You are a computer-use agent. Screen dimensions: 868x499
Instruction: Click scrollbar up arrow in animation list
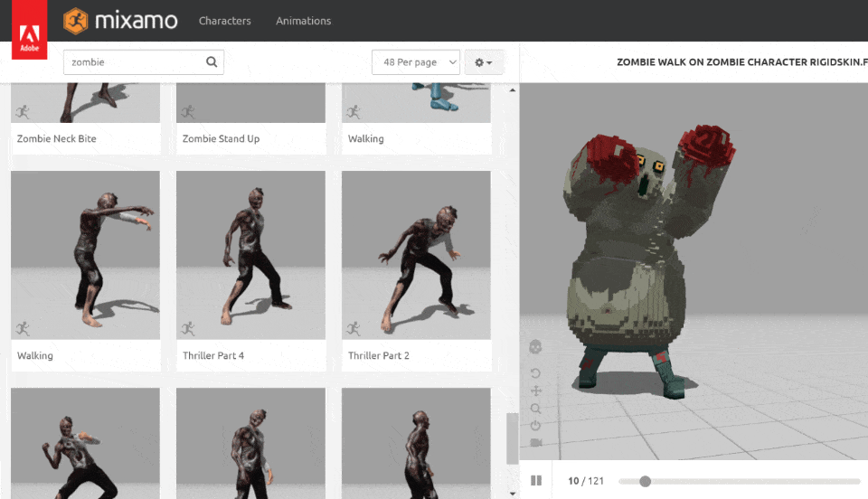(x=513, y=89)
